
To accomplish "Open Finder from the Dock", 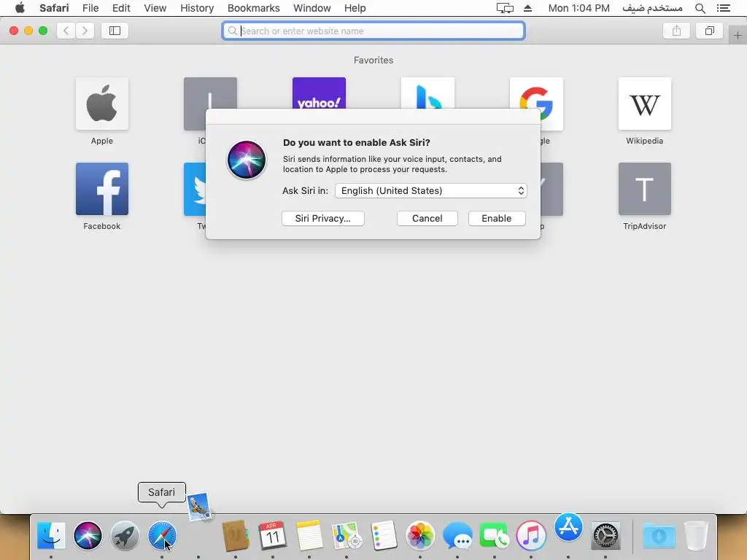I will click(x=51, y=535).
